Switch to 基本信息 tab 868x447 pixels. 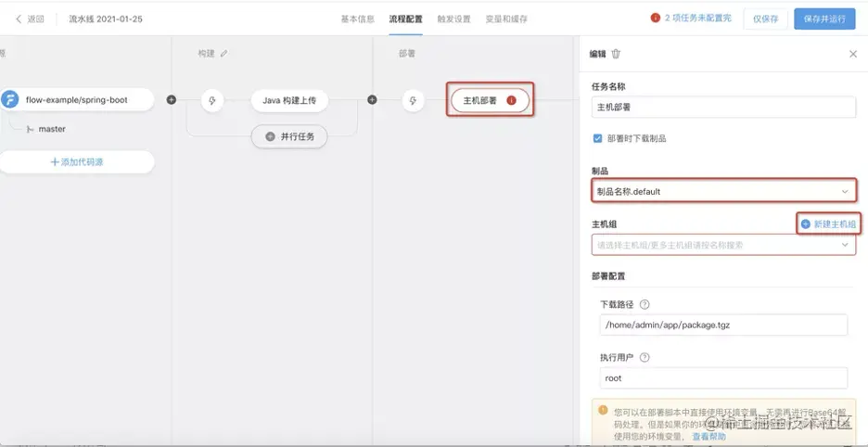click(x=358, y=19)
